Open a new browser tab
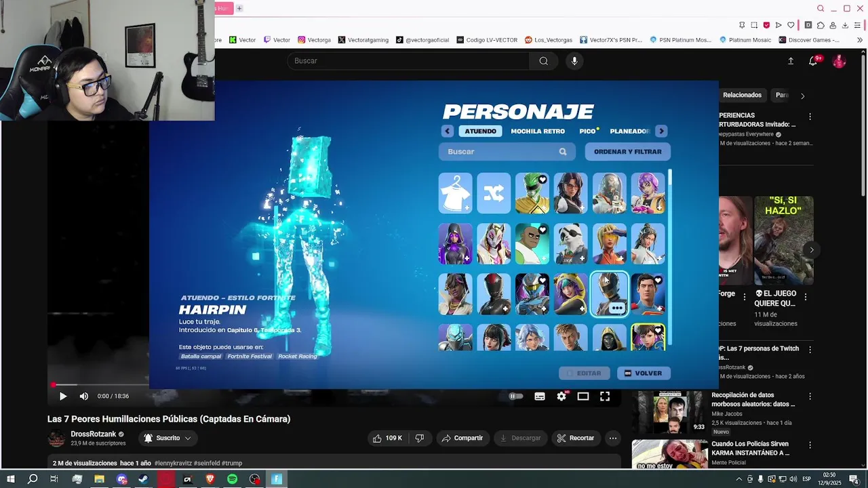 pyautogui.click(x=239, y=8)
